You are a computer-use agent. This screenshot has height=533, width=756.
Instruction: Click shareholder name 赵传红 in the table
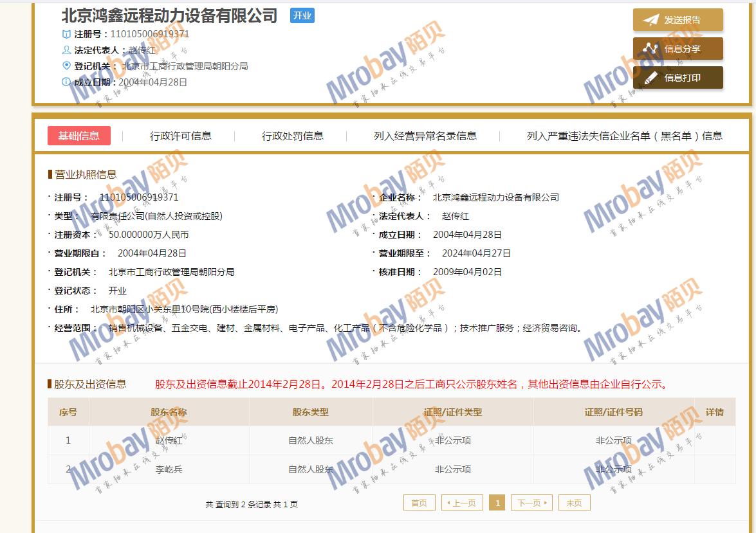169,440
